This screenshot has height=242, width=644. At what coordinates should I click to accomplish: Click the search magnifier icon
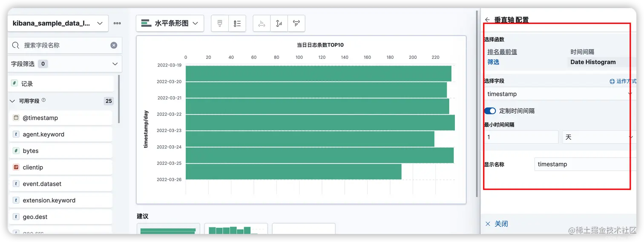(15, 45)
